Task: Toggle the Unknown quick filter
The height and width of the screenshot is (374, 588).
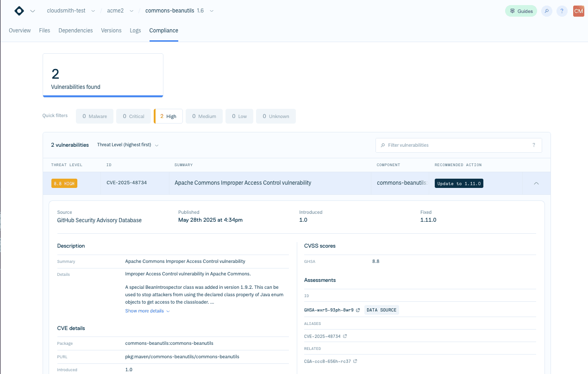Action: tap(276, 116)
